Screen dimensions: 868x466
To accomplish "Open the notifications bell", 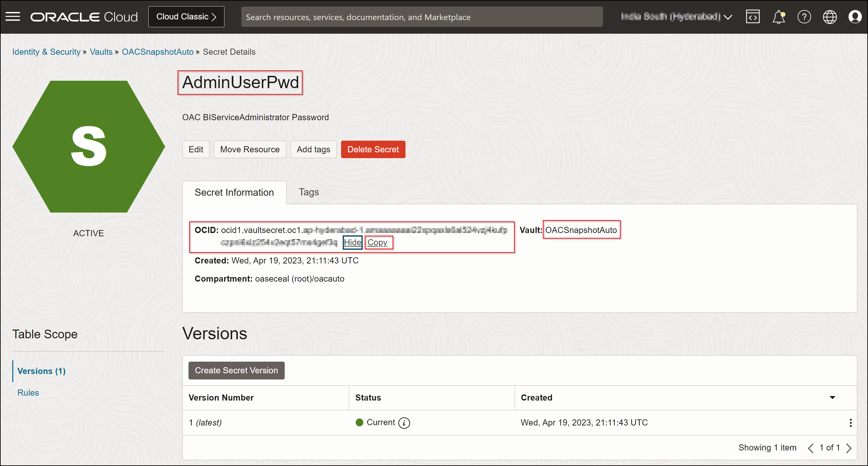I will [778, 17].
